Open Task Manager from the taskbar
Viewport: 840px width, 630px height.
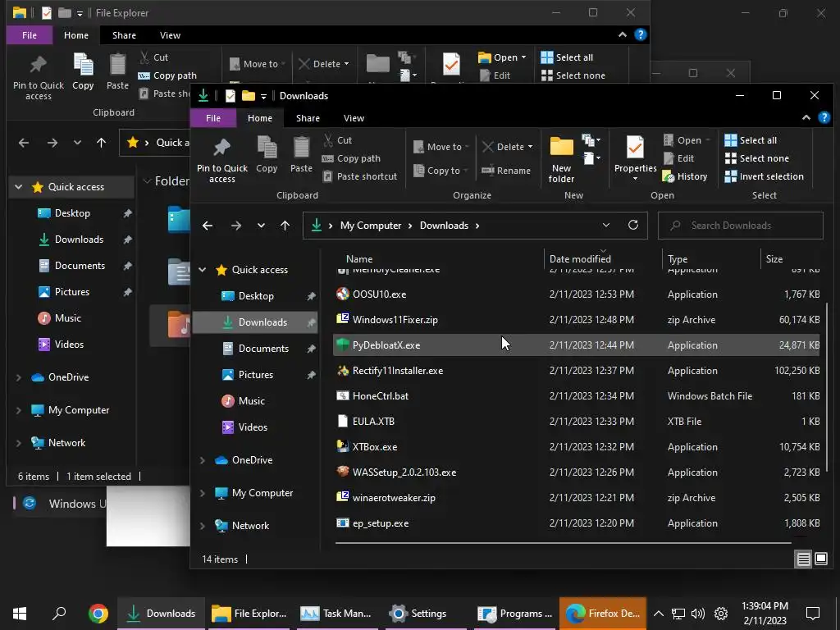coord(336,614)
